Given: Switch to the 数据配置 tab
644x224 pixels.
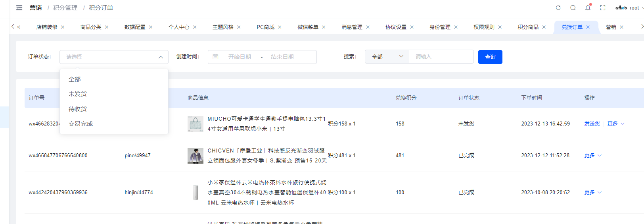Looking at the screenshot, I should pyautogui.click(x=135, y=27).
